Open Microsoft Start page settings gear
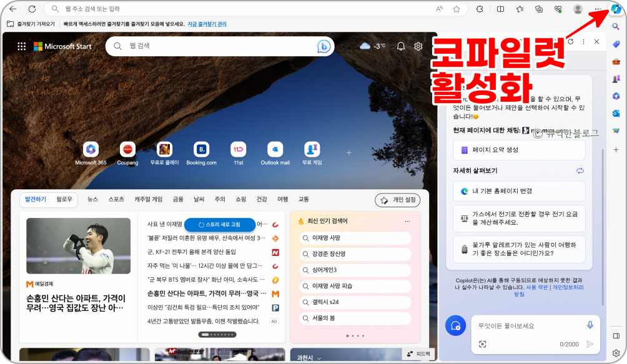Viewport: 627px width, 364px height. coord(418,46)
